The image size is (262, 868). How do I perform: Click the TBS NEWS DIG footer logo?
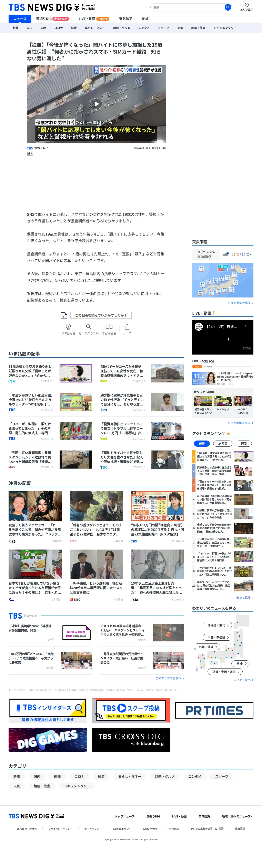(x=36, y=816)
